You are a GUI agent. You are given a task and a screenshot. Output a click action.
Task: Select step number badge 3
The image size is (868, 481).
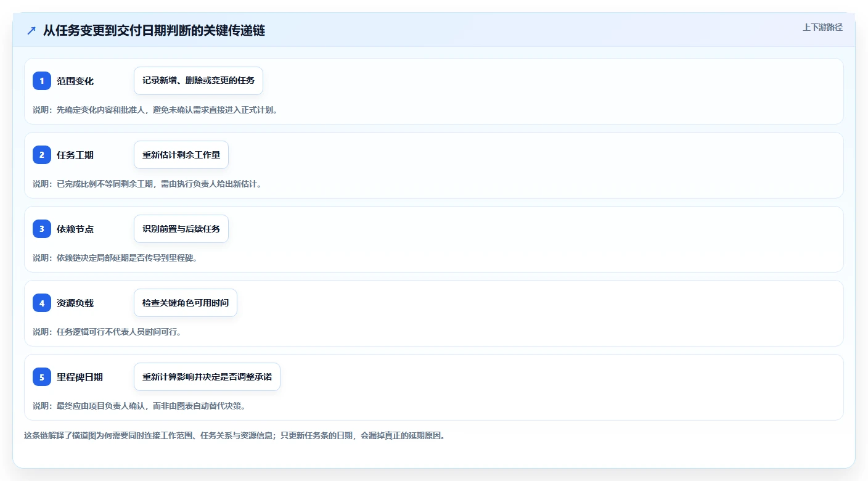pos(42,229)
